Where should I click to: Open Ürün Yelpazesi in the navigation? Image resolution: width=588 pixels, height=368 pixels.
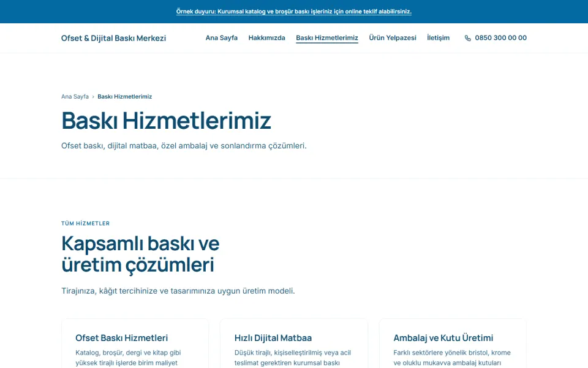(x=392, y=38)
